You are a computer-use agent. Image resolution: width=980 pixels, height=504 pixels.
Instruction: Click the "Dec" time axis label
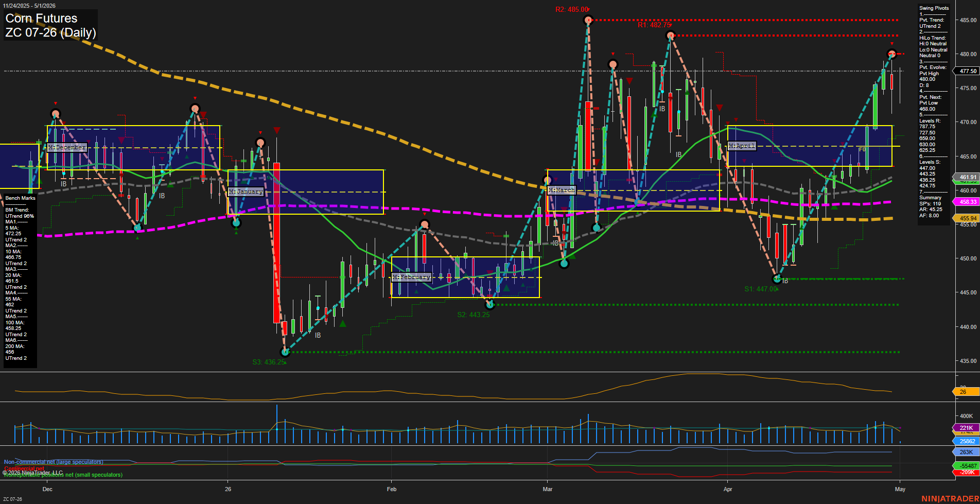[47, 489]
